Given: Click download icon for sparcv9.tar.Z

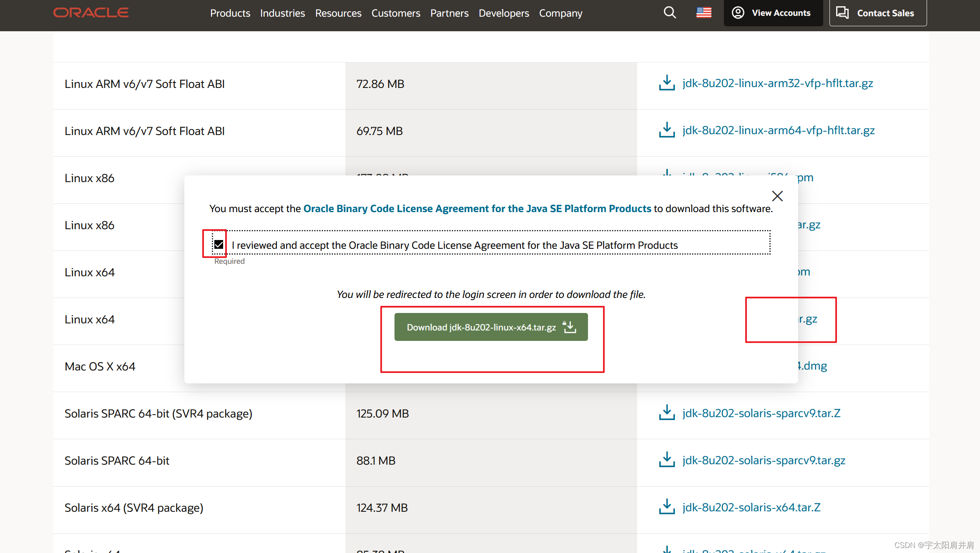Looking at the screenshot, I should 667,413.
